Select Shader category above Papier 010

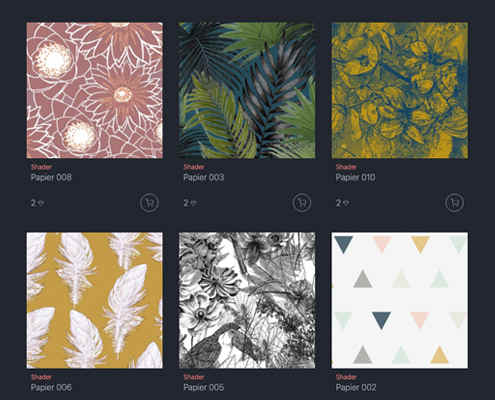pos(346,167)
